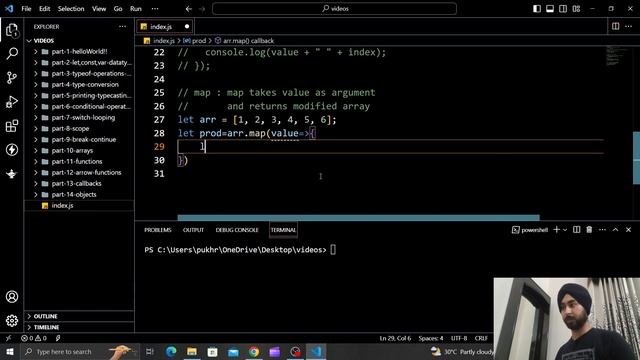Open the Manage gear icon
The image size is (640, 360).
[x=12, y=321]
